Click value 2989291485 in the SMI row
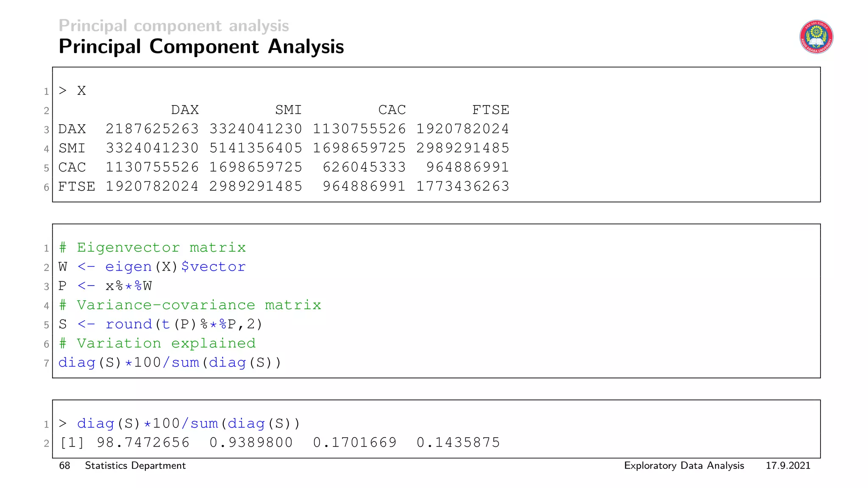 [463, 148]
